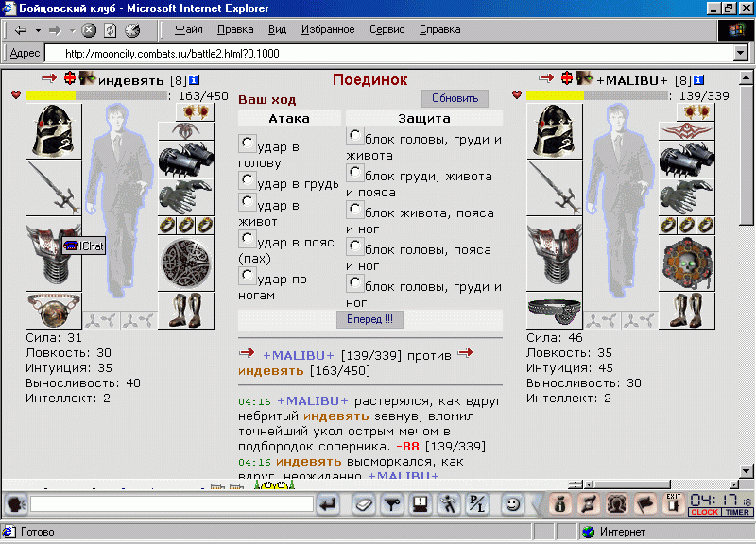Click +MALIBU+'s health bar
This screenshot has width=756, height=544.
(597, 95)
